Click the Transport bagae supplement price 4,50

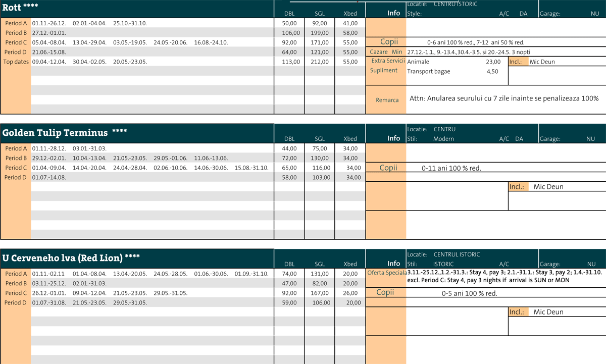[492, 71]
